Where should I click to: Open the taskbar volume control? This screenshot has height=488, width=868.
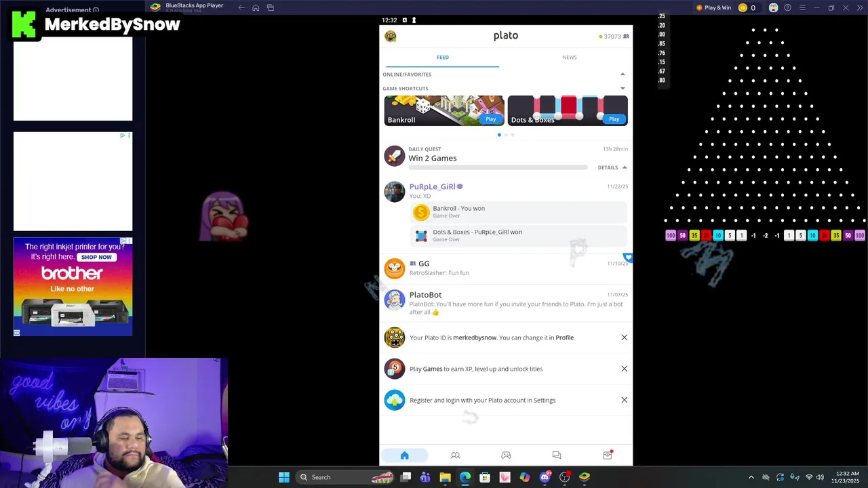820,477
